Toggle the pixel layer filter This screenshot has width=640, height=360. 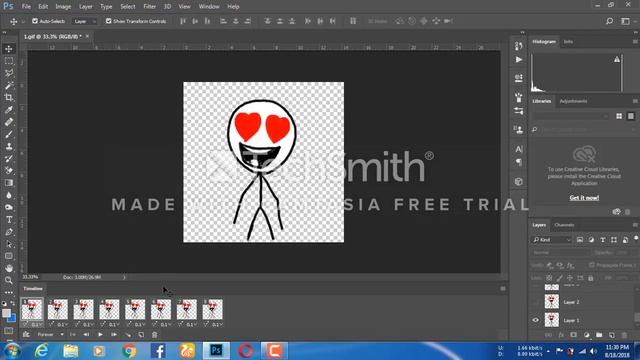coord(580,240)
